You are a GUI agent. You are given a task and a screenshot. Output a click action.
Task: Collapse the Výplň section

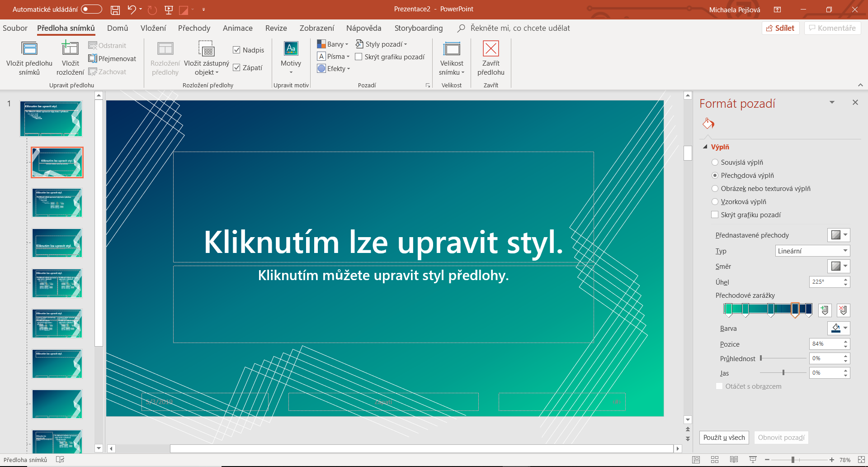tap(705, 147)
